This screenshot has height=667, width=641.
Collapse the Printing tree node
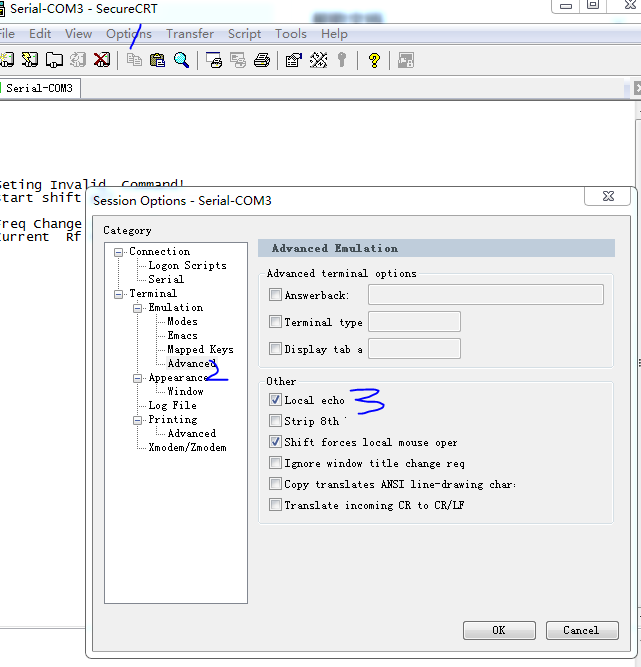(x=137, y=420)
